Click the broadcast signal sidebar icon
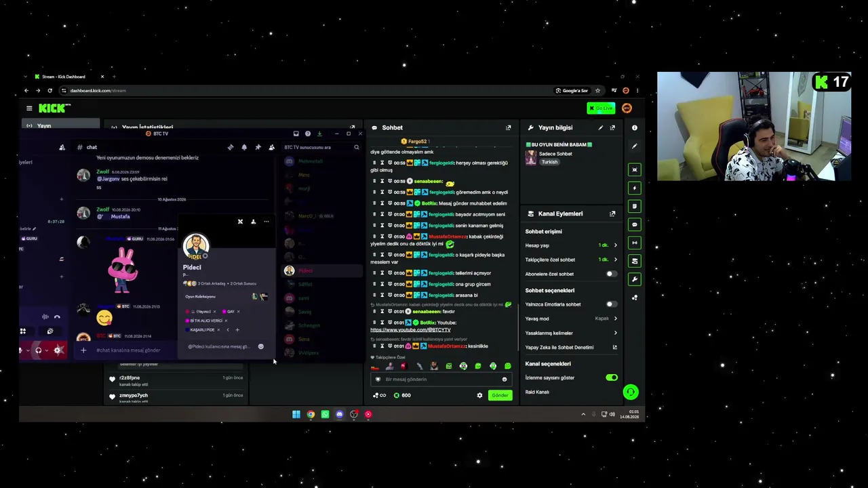 tap(635, 243)
